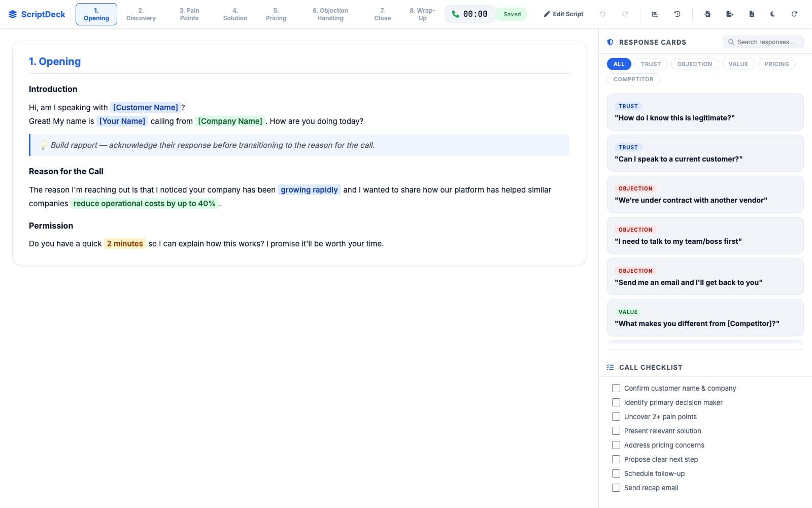Viewport: 812px width, 508px height.
Task: Click the import file icon
Action: (x=707, y=14)
